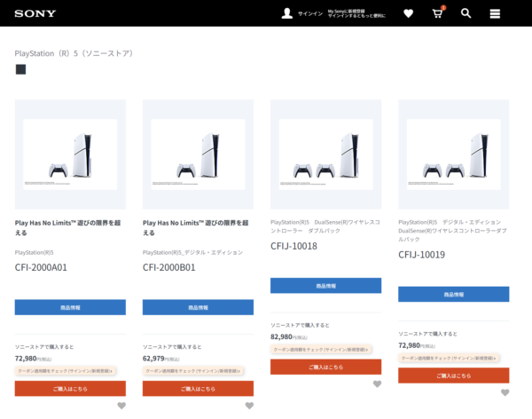This screenshot has height=419, width=532.
Task: Open the CFI-2000A01 product image
Action: click(x=70, y=154)
